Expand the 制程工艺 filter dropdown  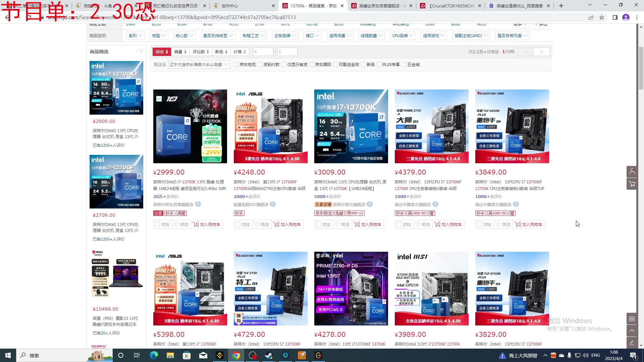[253, 36]
